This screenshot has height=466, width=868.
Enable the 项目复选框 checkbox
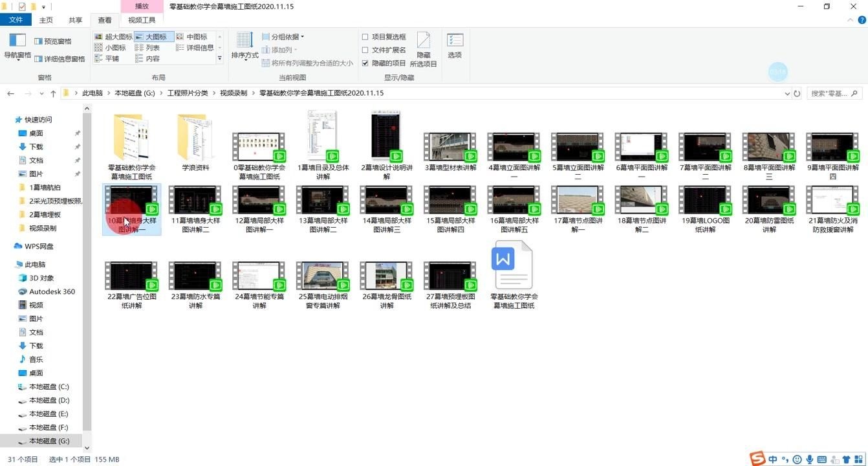pos(365,37)
